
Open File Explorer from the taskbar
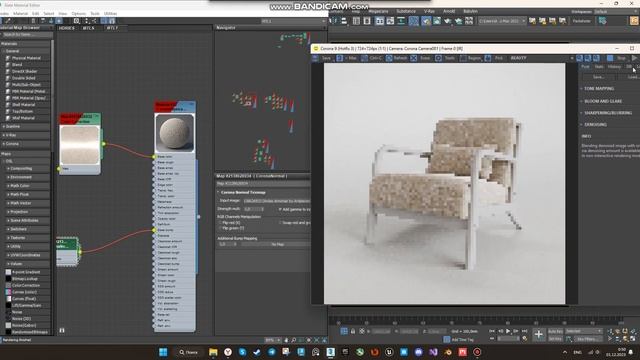tap(213, 352)
